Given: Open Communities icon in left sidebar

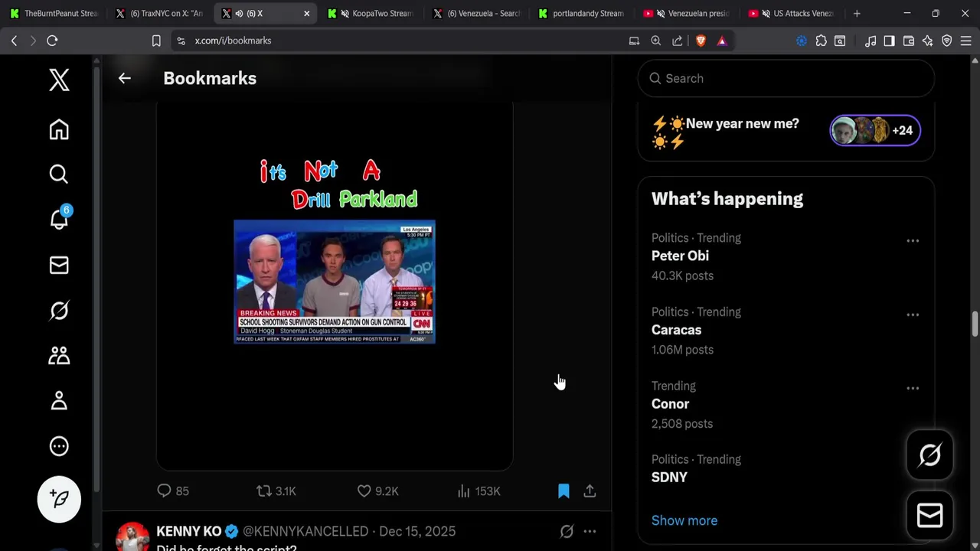Looking at the screenshot, I should tap(59, 356).
